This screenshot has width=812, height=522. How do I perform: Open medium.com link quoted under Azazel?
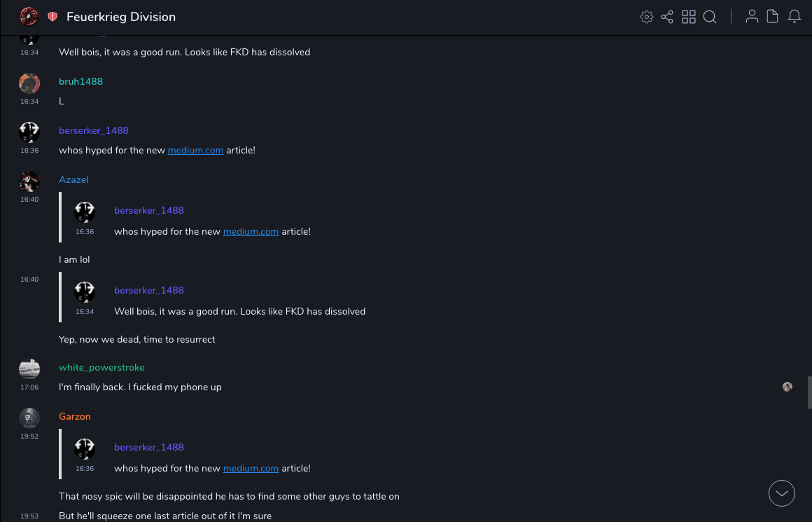pos(251,232)
